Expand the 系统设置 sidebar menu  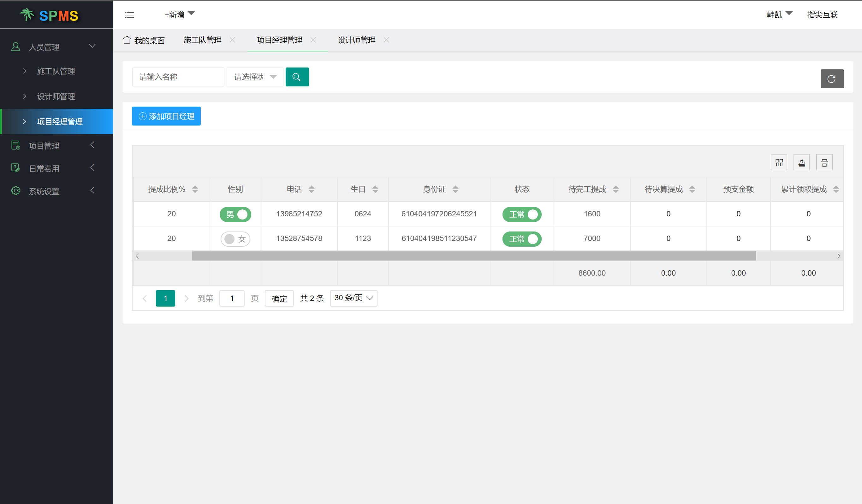click(92, 190)
